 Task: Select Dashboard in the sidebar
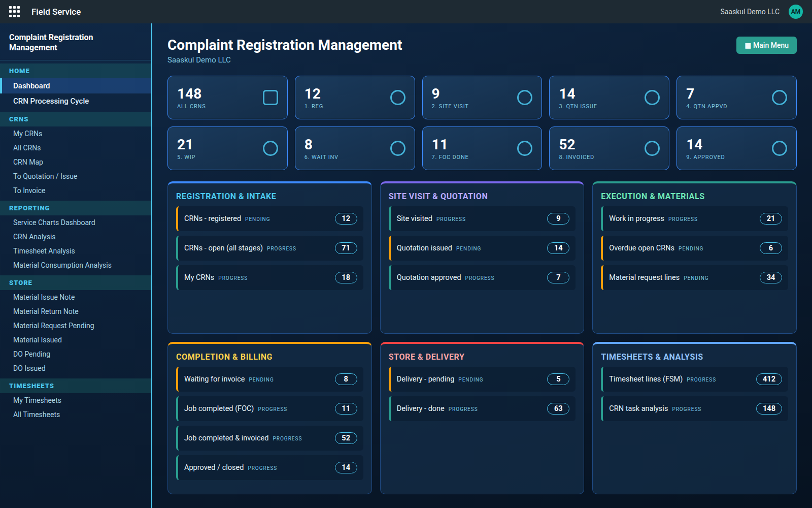coord(76,86)
